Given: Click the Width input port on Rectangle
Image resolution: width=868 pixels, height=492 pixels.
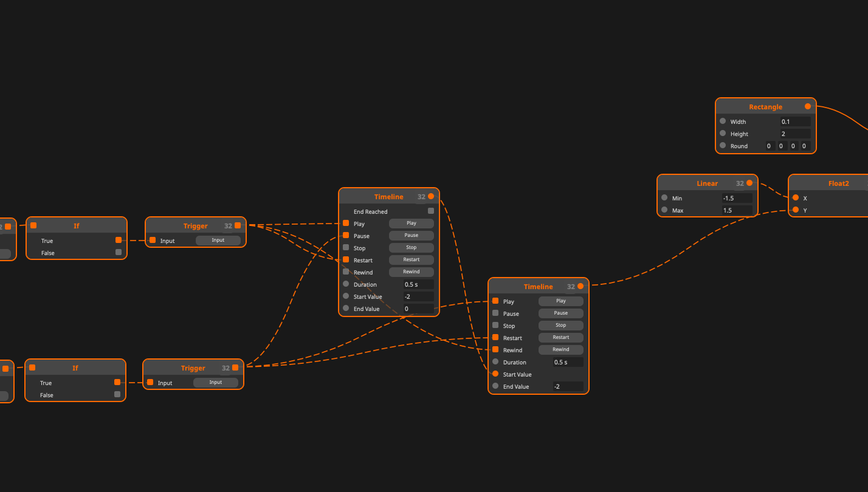Looking at the screenshot, I should (723, 121).
